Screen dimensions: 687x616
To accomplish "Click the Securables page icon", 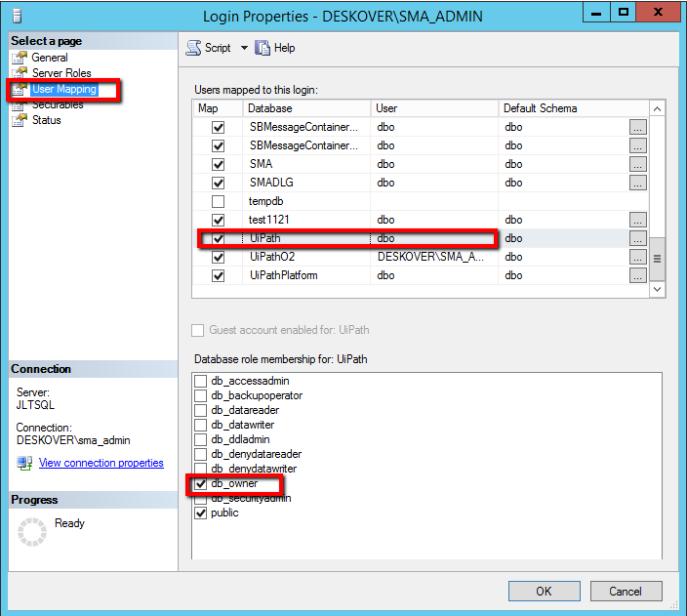I will 20,105.
